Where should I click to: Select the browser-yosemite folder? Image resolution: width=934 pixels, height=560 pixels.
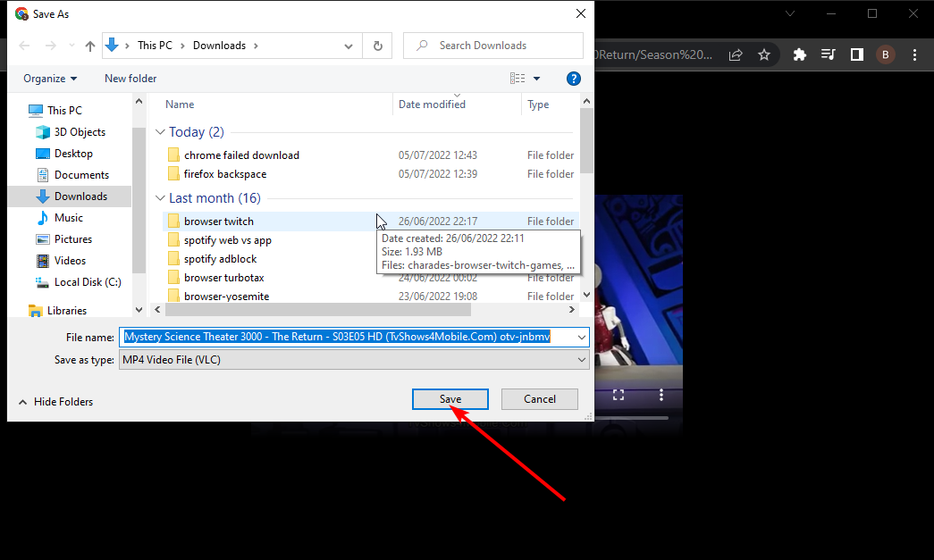[x=226, y=297]
